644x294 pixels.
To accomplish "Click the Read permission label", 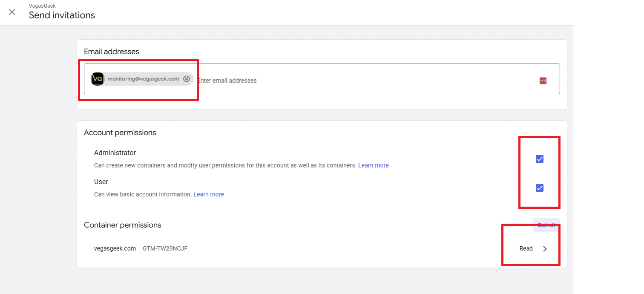I will 526,248.
